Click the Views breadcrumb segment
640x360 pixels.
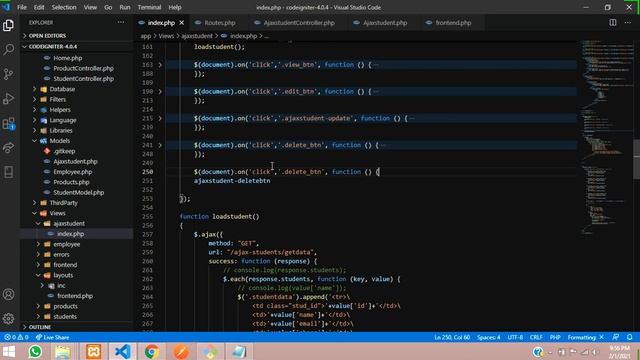tap(166, 36)
